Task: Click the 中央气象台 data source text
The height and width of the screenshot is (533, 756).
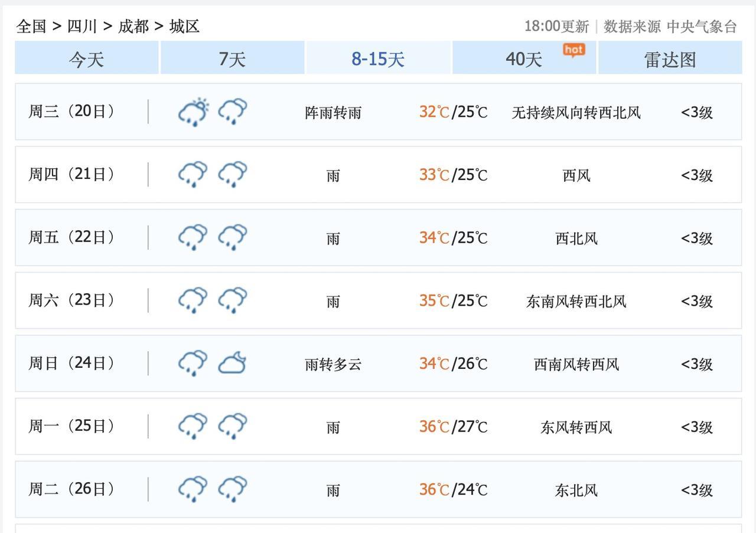Action: click(702, 27)
